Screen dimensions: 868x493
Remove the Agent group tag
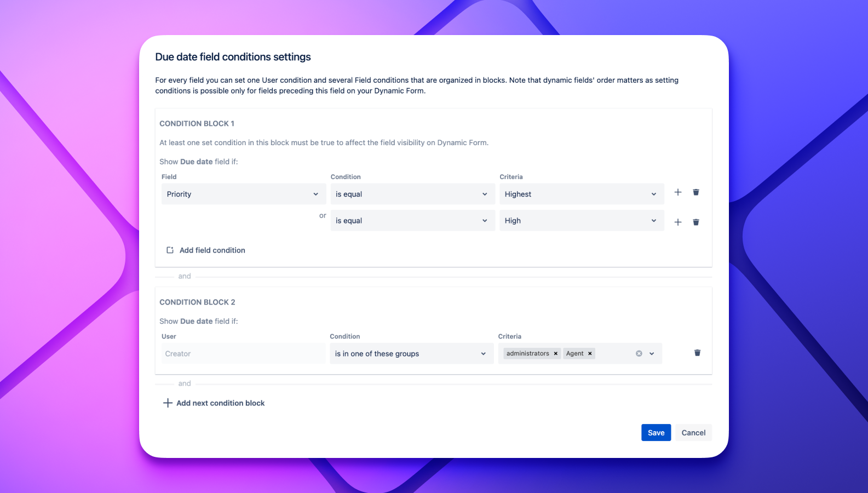pyautogui.click(x=590, y=354)
